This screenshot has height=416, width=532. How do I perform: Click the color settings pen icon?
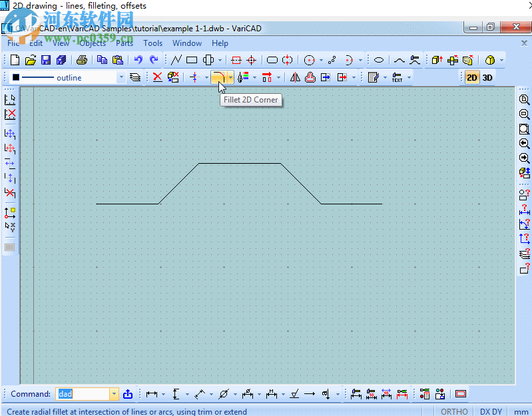tap(243, 77)
